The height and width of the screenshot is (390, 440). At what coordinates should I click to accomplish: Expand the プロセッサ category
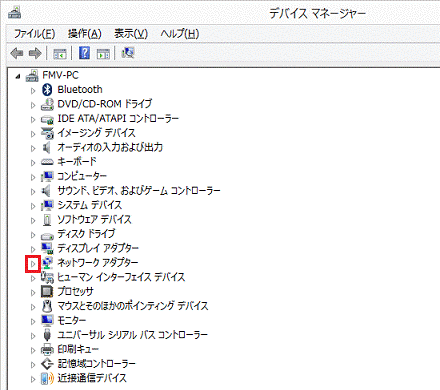[33, 293]
